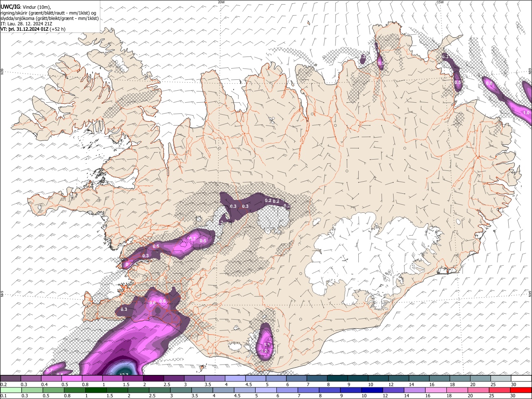Select the darkest purple 2 swatch on the upper scale
532x399 pixels.
153,378
